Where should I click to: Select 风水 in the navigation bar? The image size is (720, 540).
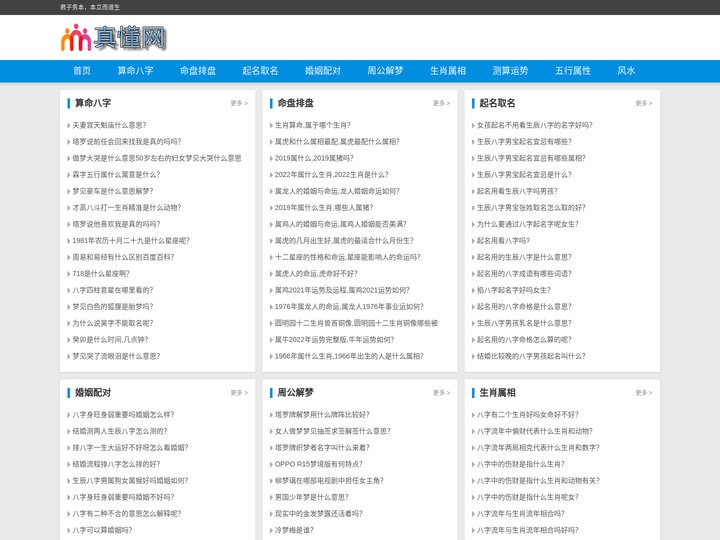[626, 71]
